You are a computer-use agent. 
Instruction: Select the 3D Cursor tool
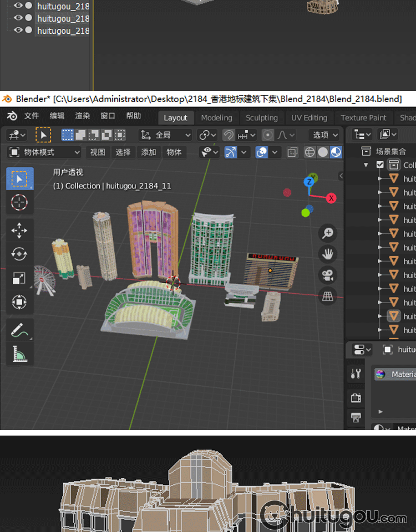(x=19, y=202)
